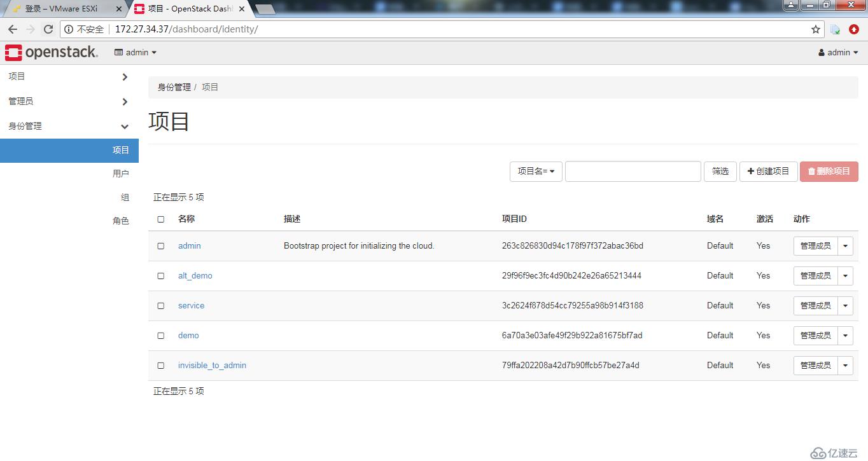Open actions dropdown arrow for alt_demo row
The width and height of the screenshot is (868, 461).
(x=846, y=276)
